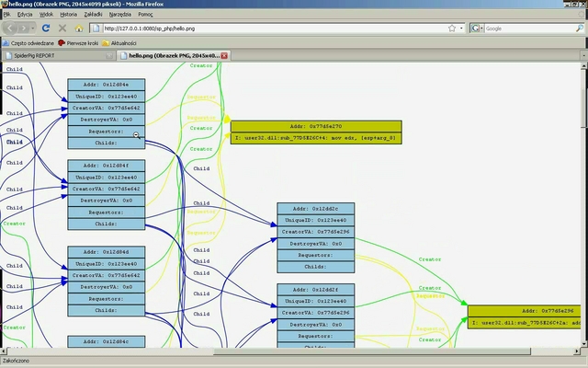Click the horizontal scrollbar right arrow
The width and height of the screenshot is (588, 368).
point(577,351)
